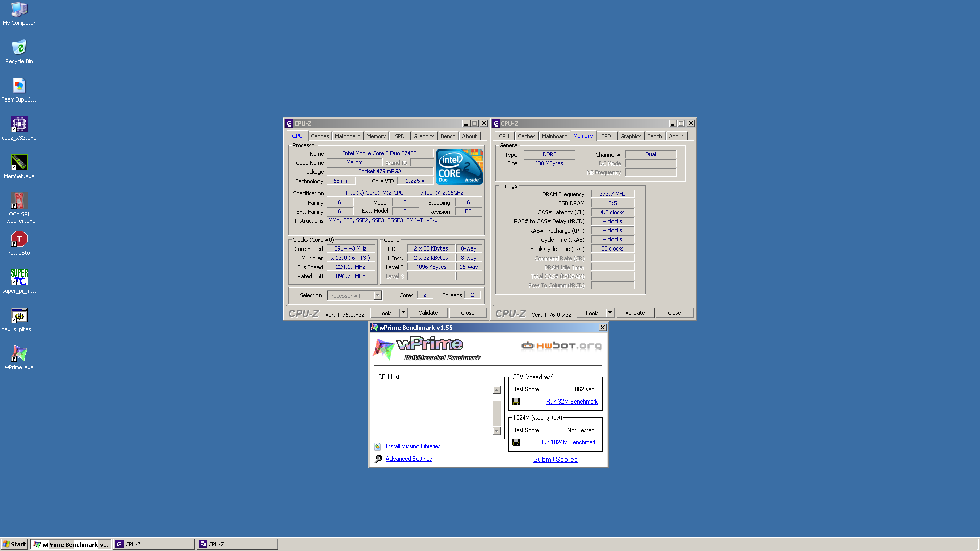Switch to Mainboard tab in left CPU-Z
980x551 pixels.
(x=348, y=136)
